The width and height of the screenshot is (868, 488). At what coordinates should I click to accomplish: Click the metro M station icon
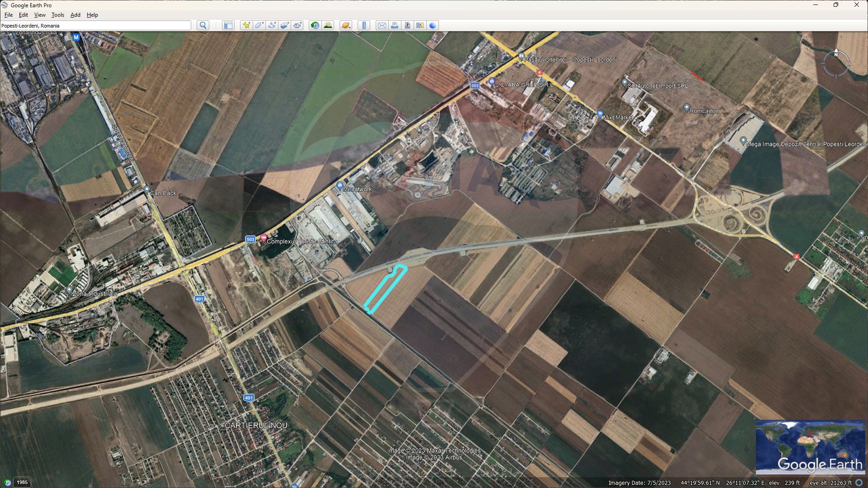(76, 37)
